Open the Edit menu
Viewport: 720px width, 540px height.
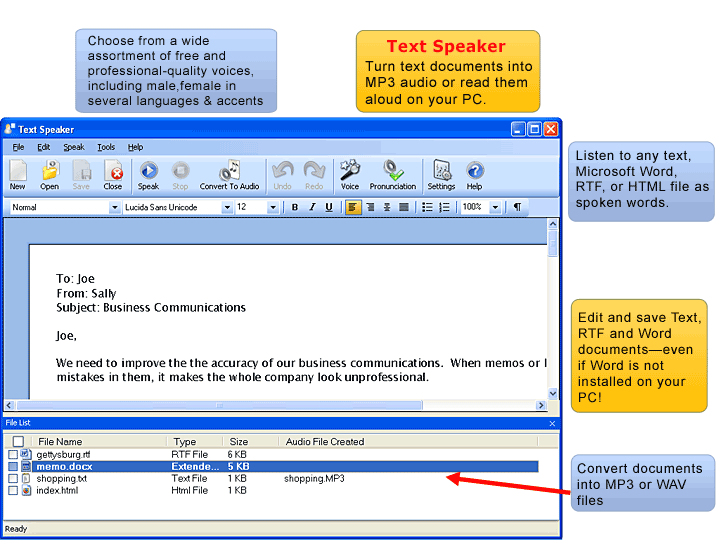point(44,147)
